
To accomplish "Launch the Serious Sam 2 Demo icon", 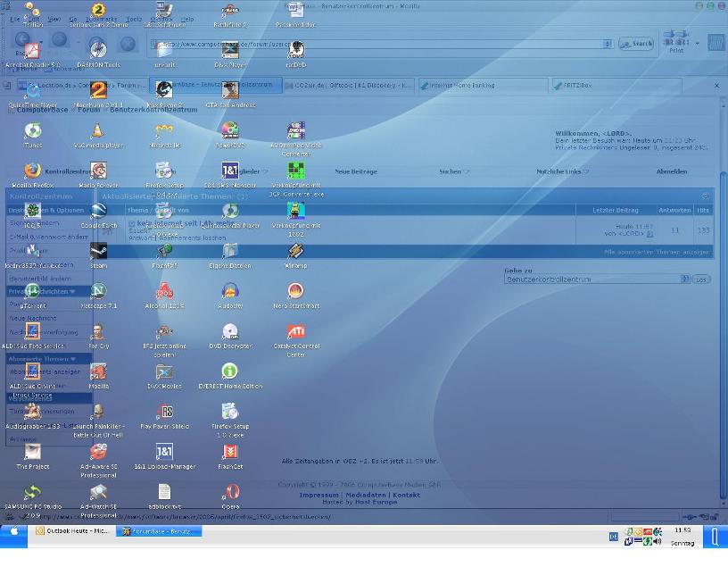I will pyautogui.click(x=98, y=14).
